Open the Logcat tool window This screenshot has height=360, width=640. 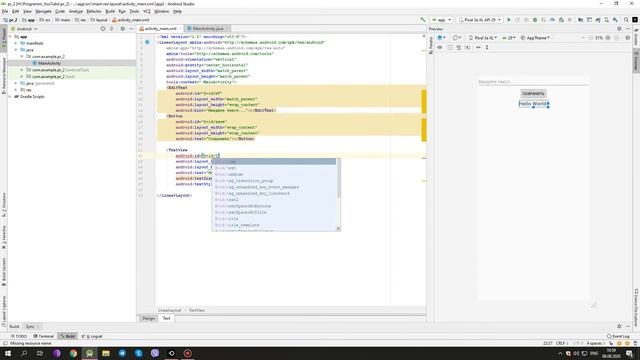[x=92, y=336]
